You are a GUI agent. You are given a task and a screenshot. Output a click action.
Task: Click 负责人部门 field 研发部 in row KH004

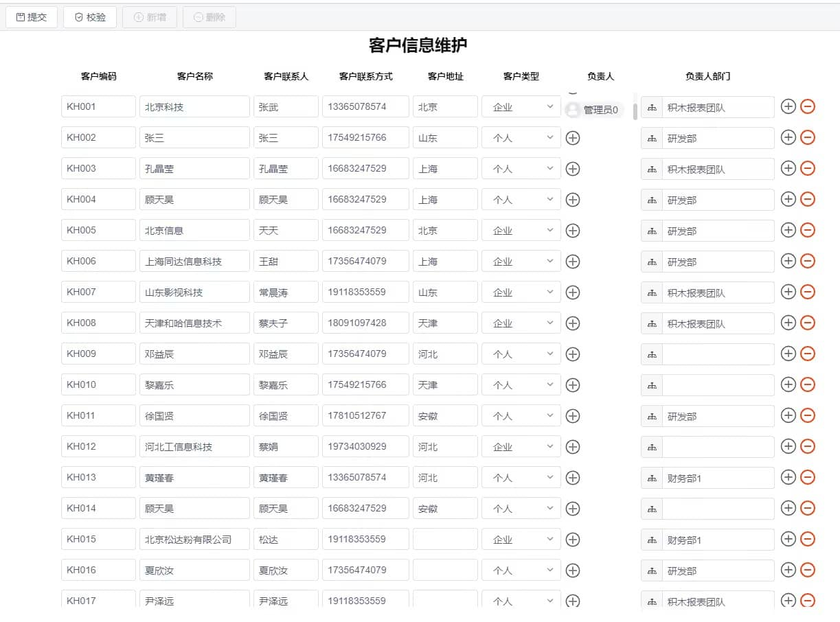point(718,200)
